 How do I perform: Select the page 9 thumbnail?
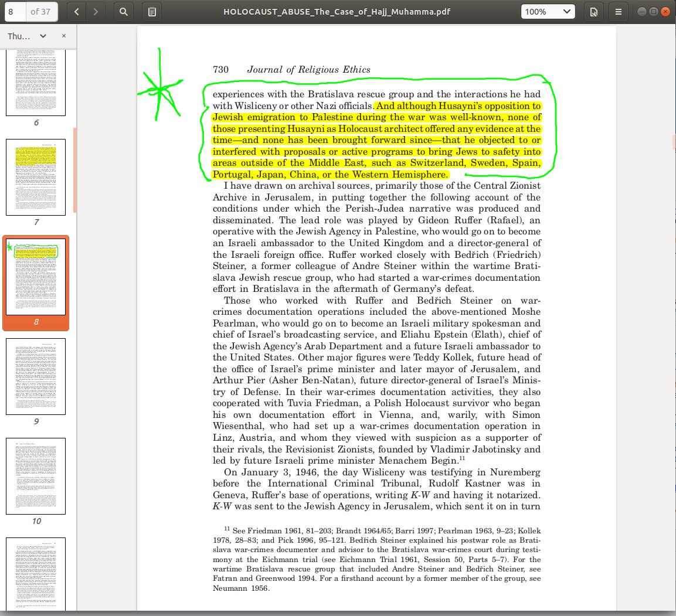pos(36,376)
